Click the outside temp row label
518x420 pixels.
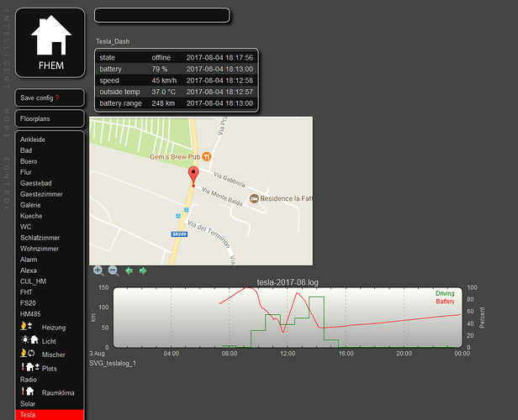(119, 92)
